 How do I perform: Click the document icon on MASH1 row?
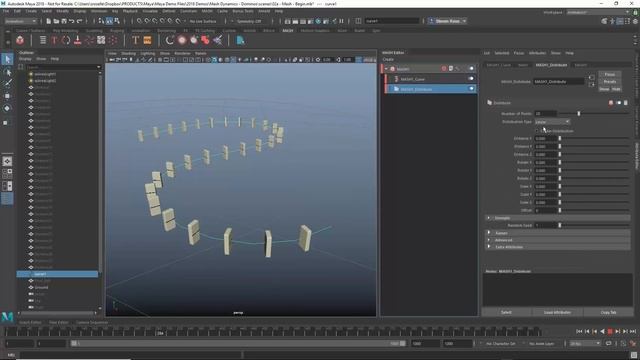click(x=451, y=69)
